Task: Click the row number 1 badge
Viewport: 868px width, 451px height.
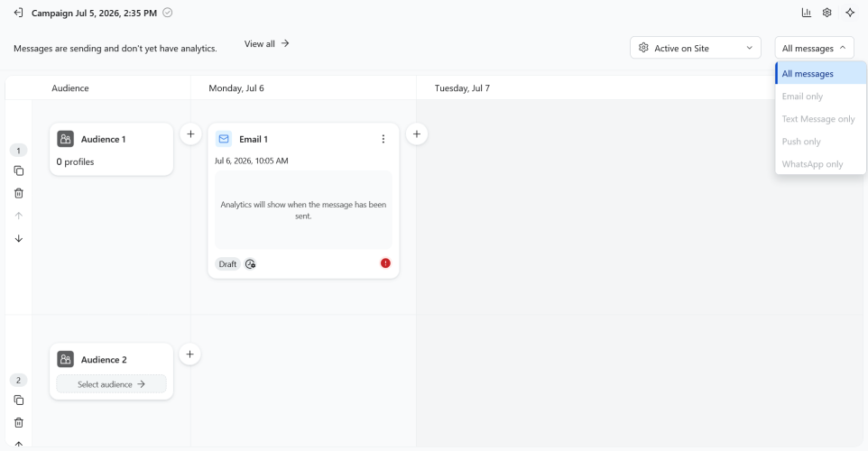Action: 18,151
